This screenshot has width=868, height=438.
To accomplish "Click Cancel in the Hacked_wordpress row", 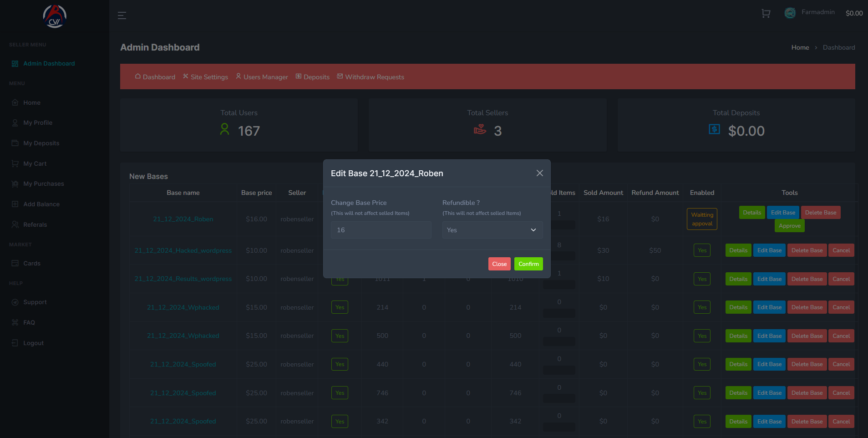I will [841, 250].
